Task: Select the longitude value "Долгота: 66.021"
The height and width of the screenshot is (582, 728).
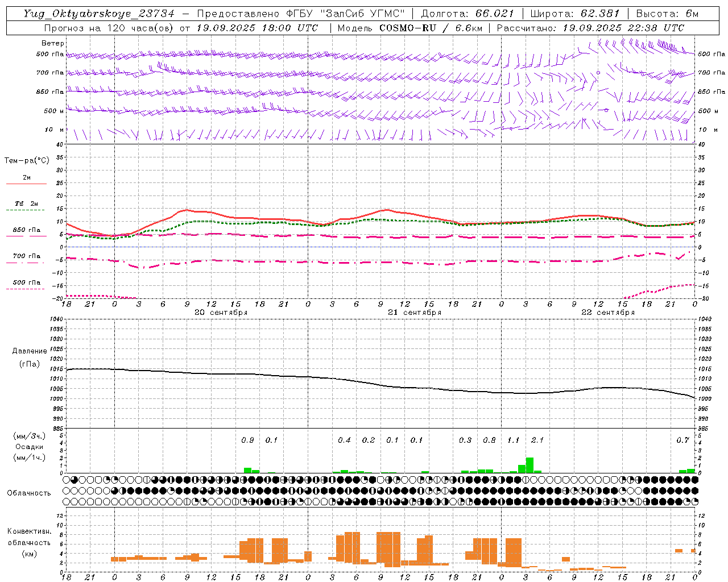Action: [468, 14]
